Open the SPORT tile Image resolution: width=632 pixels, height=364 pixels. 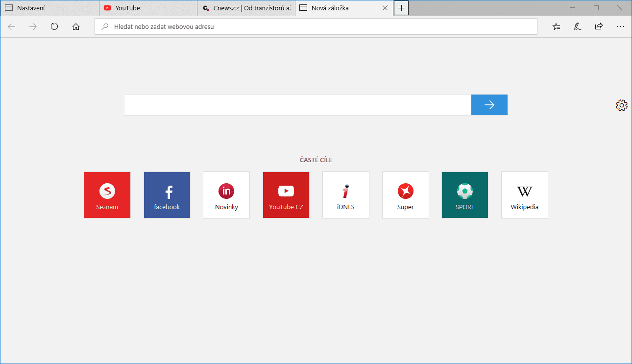[x=465, y=195]
